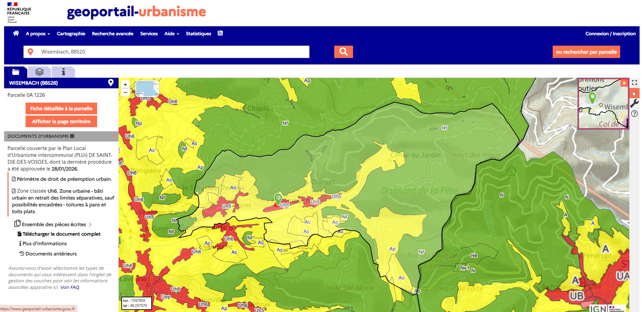Open Fiche détaillée à la parcelle

click(61, 108)
